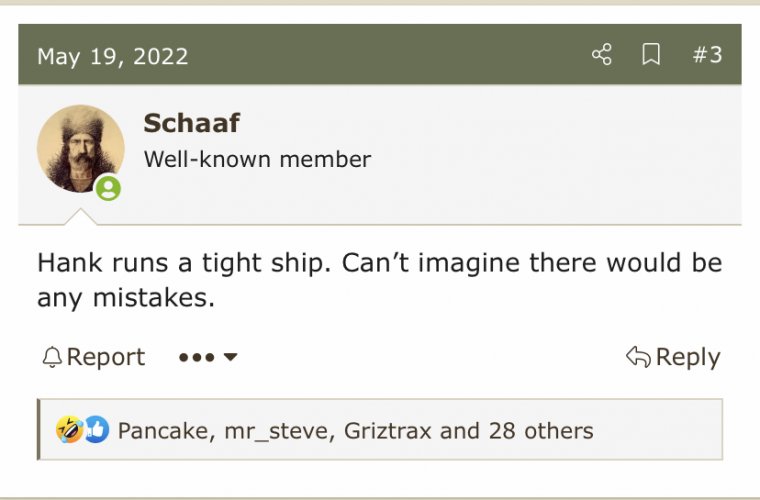Click the green online status badge on avatar
The width and height of the screenshot is (760, 500).
108,189
